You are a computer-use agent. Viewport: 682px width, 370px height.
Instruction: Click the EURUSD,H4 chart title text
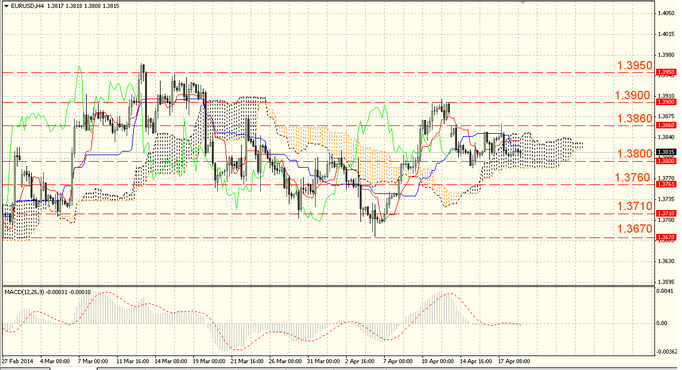click(27, 6)
